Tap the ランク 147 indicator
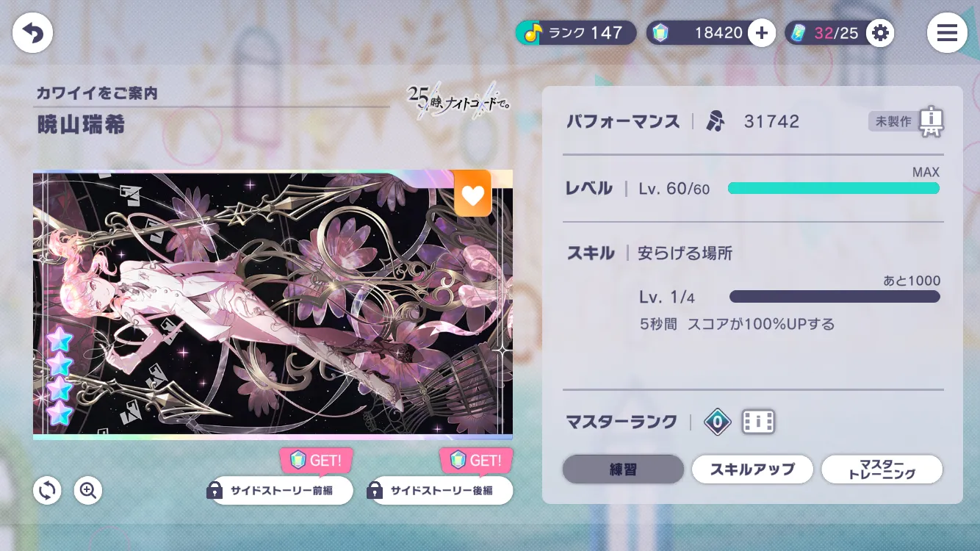Viewport: 980px width, 551px height. (576, 33)
